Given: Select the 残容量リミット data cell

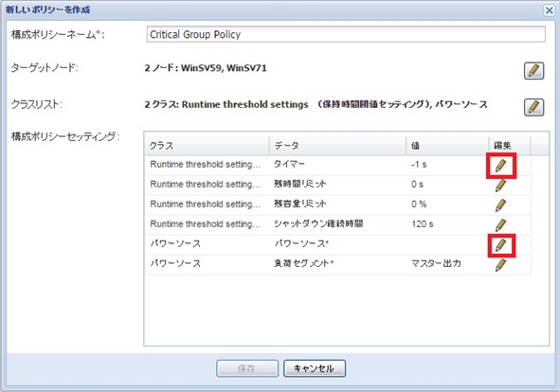Looking at the screenshot, I should click(x=337, y=205).
